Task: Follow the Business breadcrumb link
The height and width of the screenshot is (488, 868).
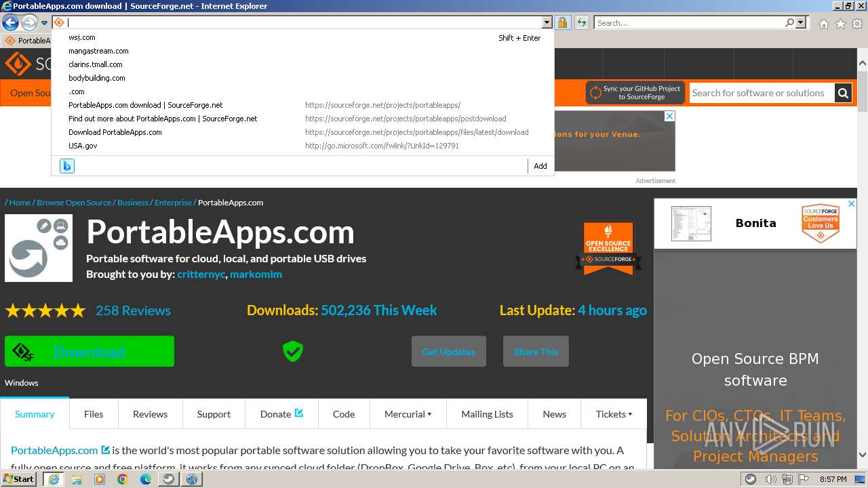Action: (x=133, y=203)
